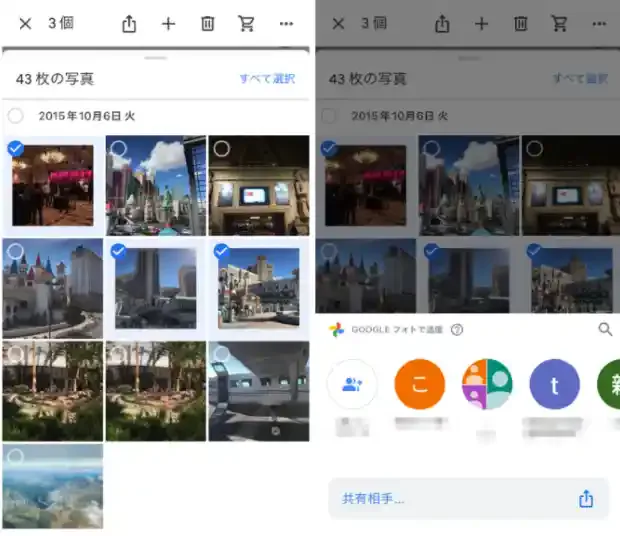
Task: Tap the 共有相手... share-to field
Action: click(x=468, y=498)
